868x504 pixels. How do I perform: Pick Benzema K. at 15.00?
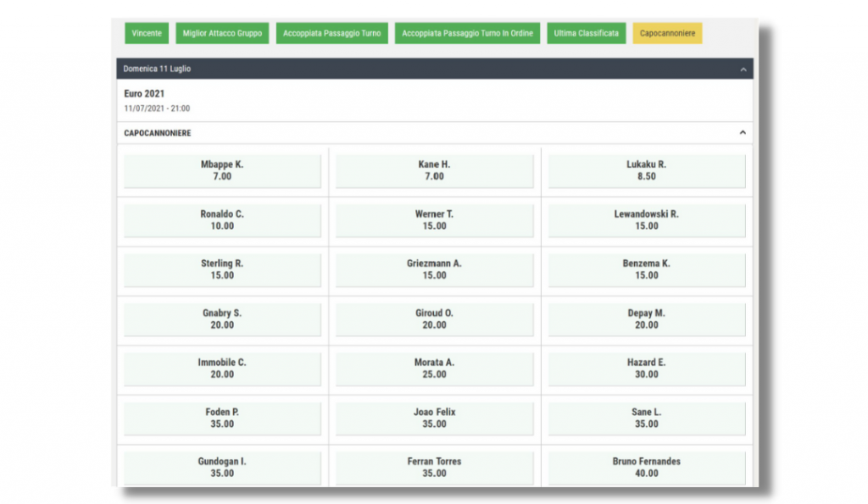pos(647,269)
